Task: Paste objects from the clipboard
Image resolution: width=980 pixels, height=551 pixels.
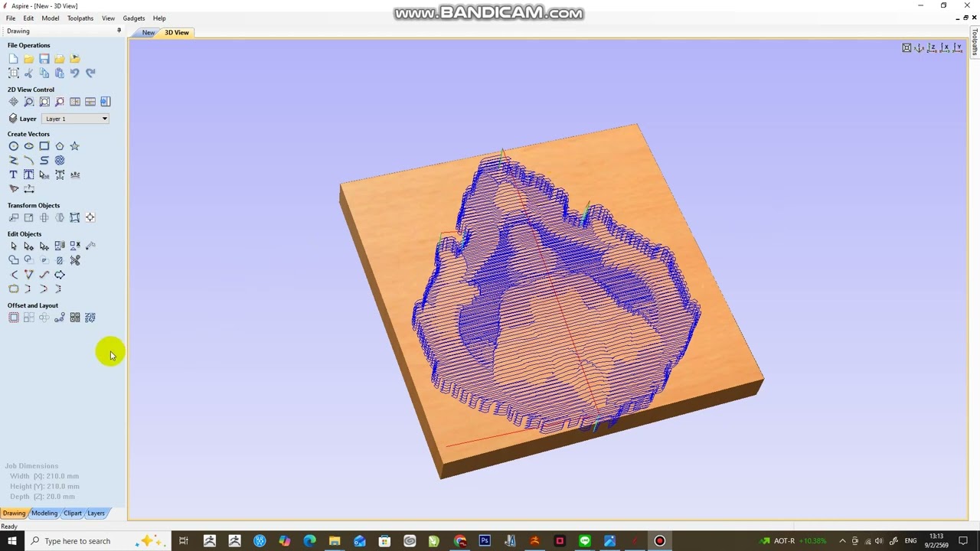Action: [59, 73]
